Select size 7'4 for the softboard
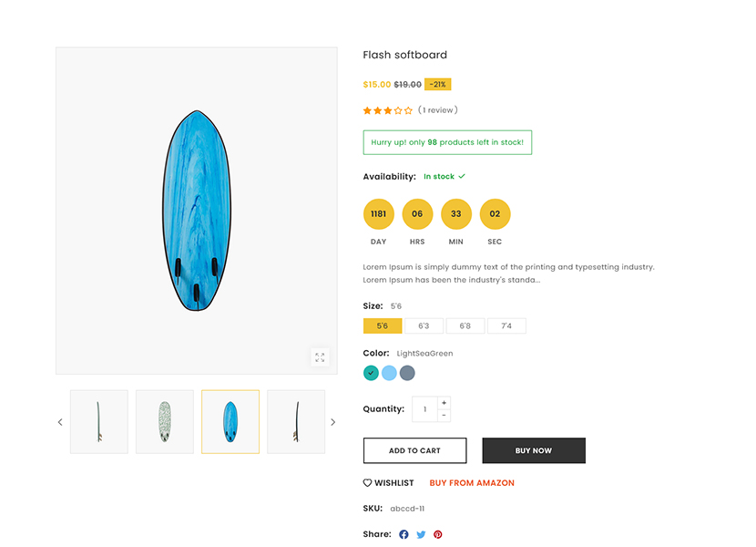The height and width of the screenshot is (547, 756). tap(506, 325)
